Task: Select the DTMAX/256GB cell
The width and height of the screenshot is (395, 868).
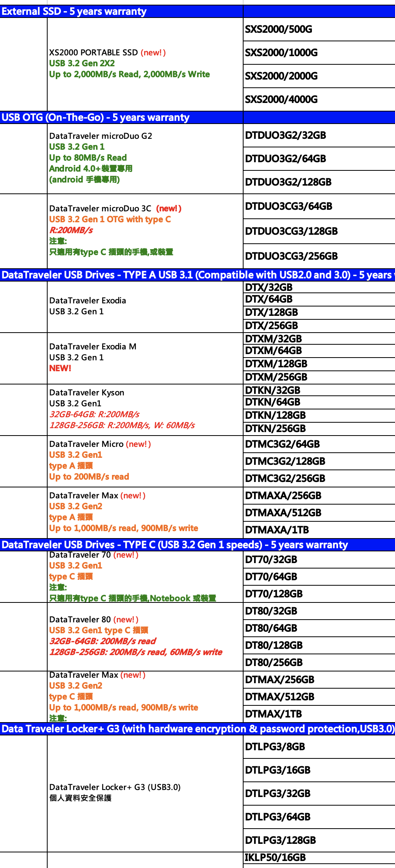Action: (319, 680)
